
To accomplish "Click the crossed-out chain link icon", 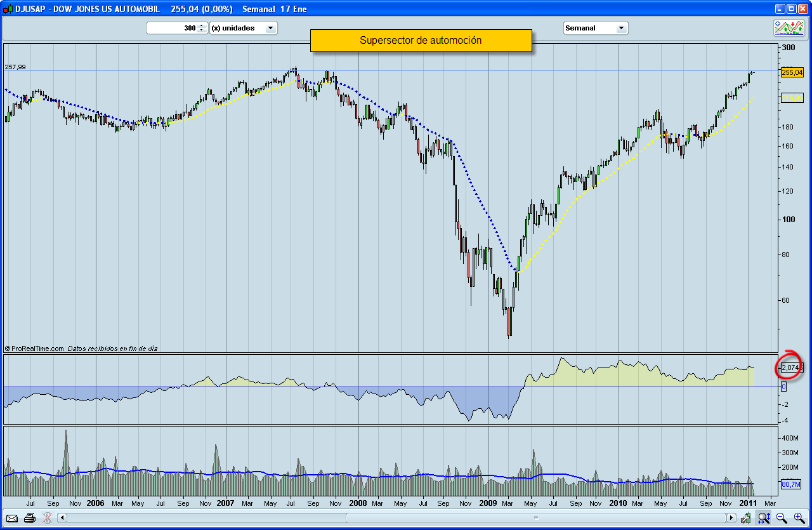I will tap(47, 518).
